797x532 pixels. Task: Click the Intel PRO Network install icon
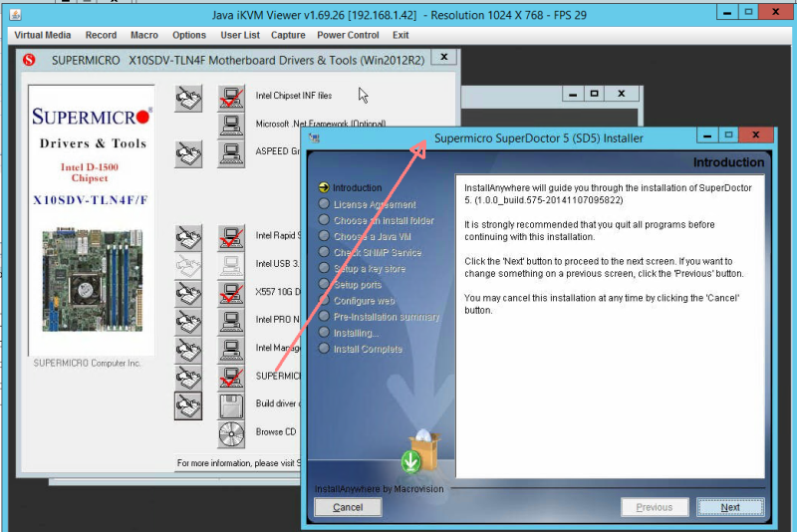click(231, 322)
